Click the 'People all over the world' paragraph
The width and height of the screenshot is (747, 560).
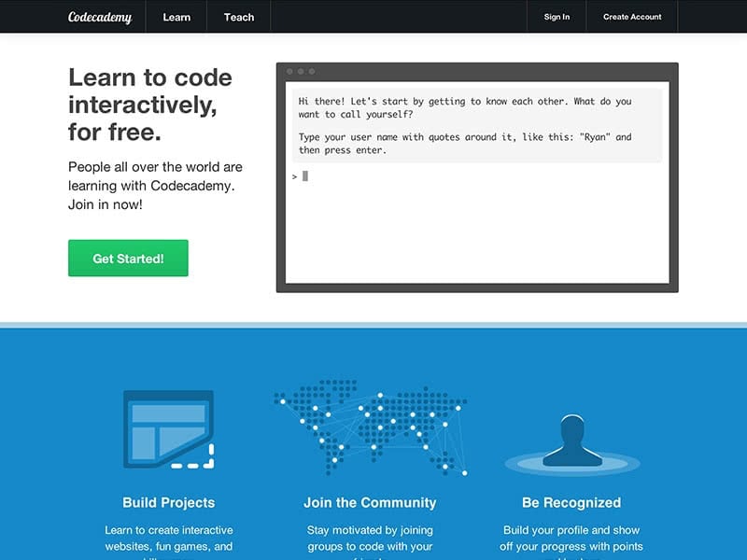[x=155, y=185]
